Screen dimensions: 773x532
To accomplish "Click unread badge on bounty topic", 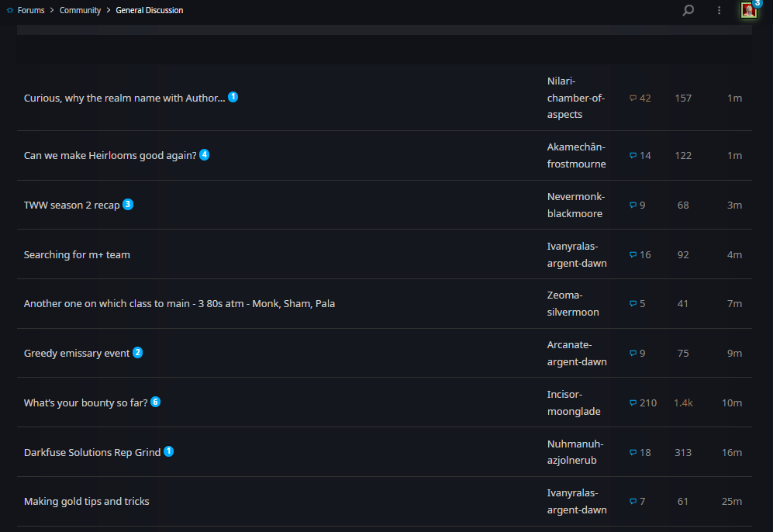I will [x=155, y=402].
